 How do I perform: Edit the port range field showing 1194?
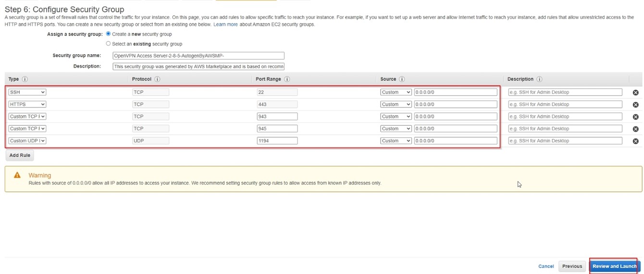pos(277,141)
